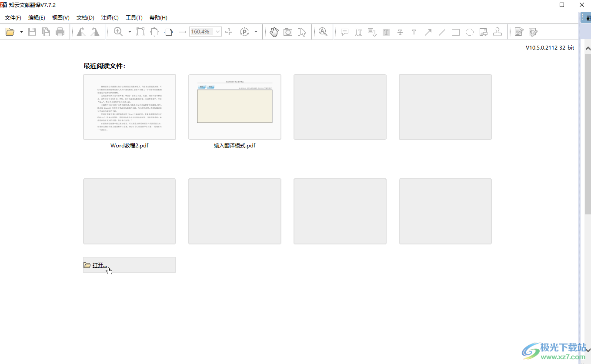Select the Ellipse drawing tool

[x=470, y=32]
